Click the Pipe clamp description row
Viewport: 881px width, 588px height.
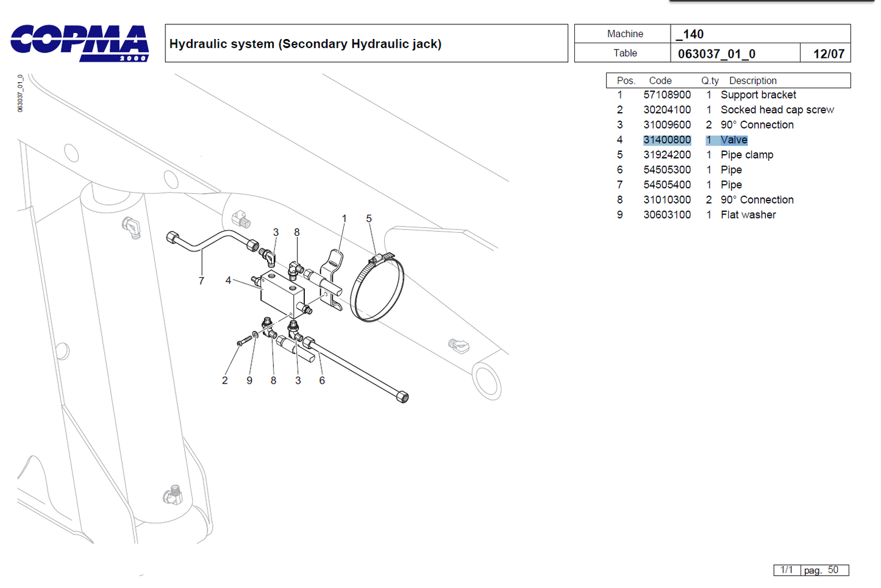(746, 155)
